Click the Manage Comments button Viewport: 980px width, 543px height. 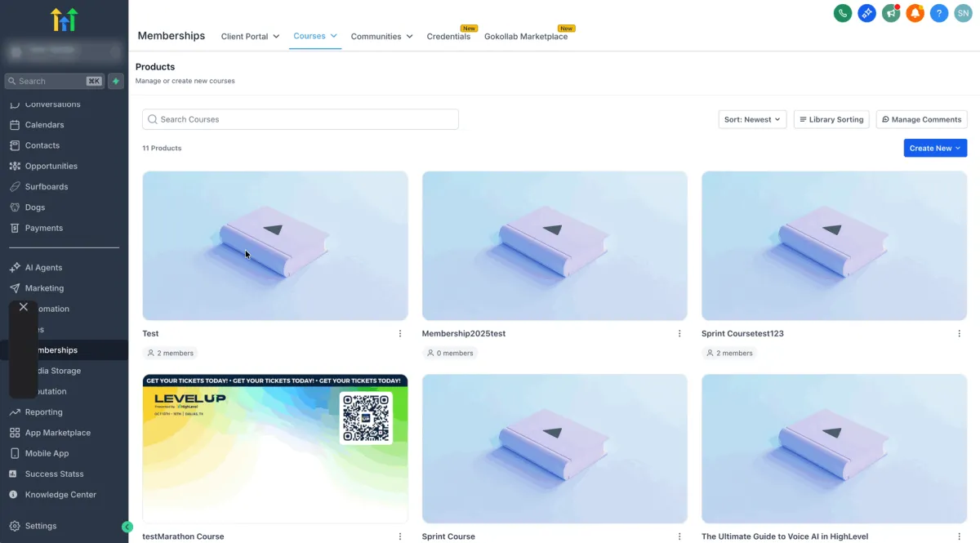[921, 119]
